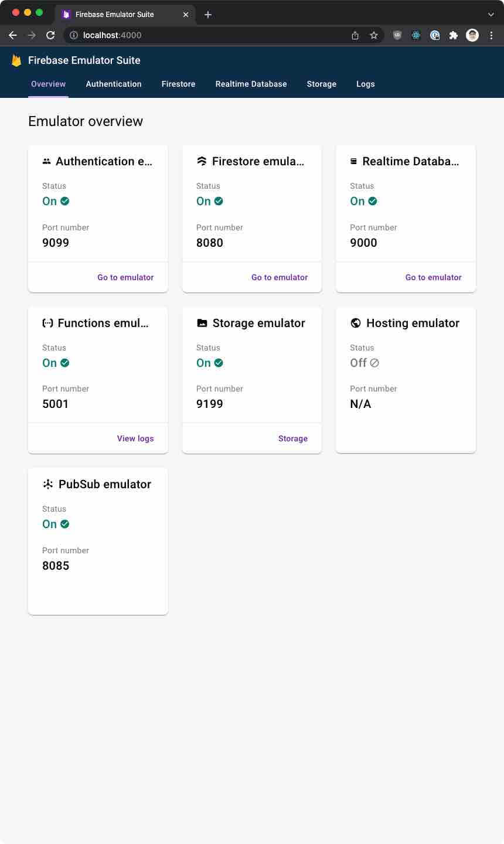The height and width of the screenshot is (844, 504).
Task: Focus the localhost:4000 address bar
Action: 211,35
